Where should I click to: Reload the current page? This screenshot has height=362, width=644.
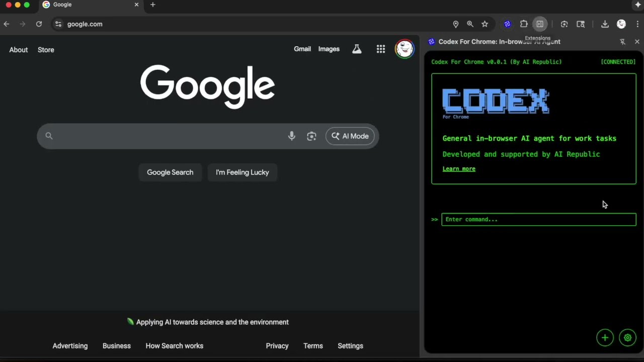(39, 24)
